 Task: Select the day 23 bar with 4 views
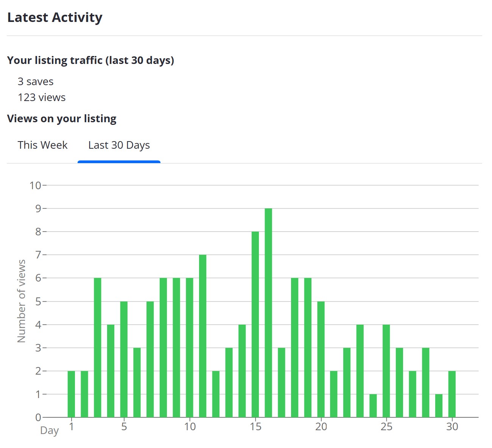point(360,371)
